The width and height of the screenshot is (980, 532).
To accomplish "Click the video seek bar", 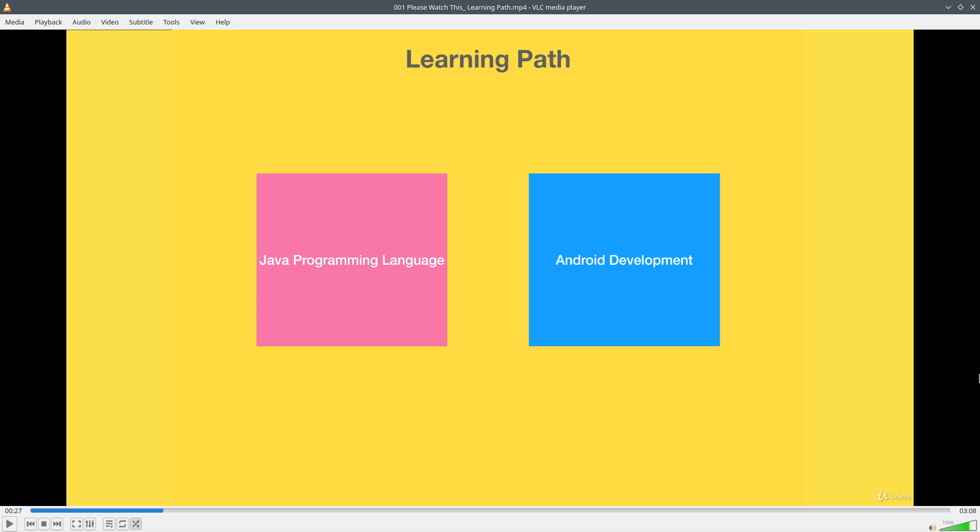I will tap(490, 510).
